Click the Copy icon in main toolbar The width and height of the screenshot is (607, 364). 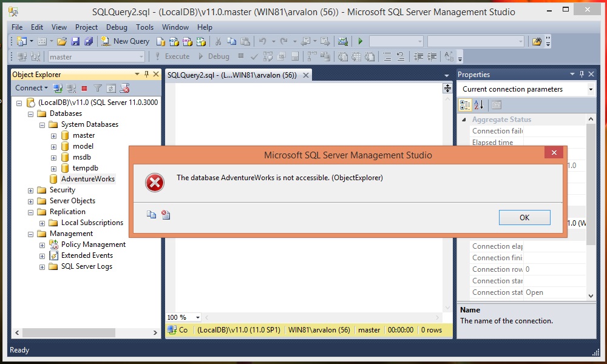click(231, 41)
